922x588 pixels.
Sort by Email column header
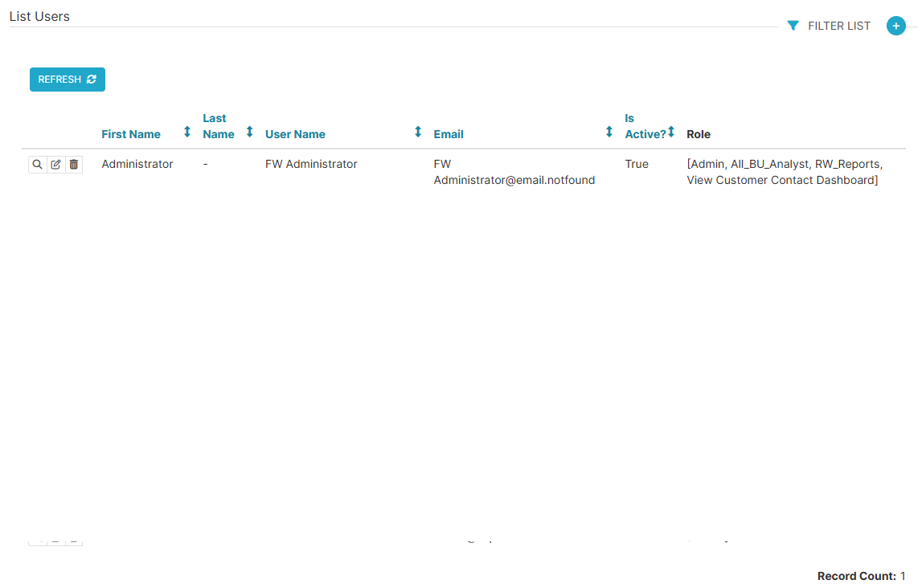pyautogui.click(x=449, y=134)
